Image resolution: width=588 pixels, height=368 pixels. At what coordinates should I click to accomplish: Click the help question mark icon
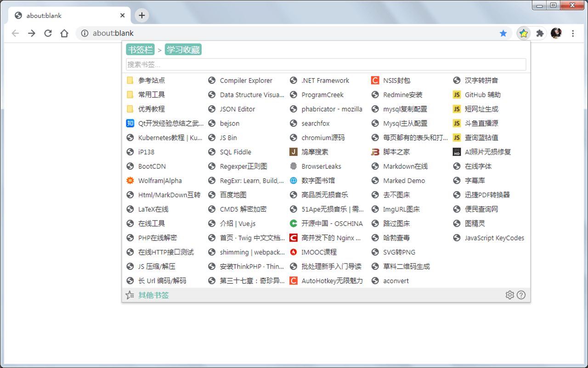click(x=521, y=295)
